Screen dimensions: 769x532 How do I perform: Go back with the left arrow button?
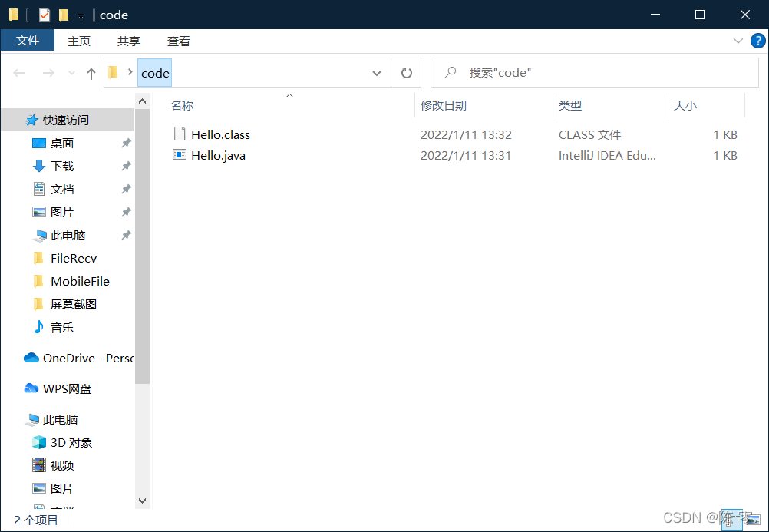coord(19,73)
